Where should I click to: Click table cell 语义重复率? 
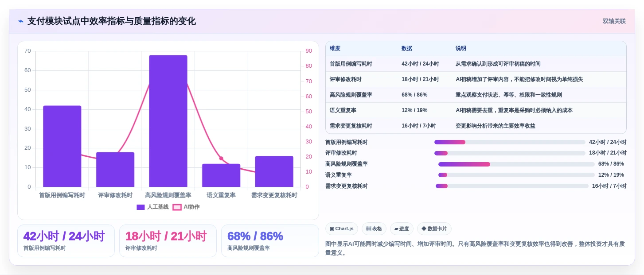coord(343,110)
